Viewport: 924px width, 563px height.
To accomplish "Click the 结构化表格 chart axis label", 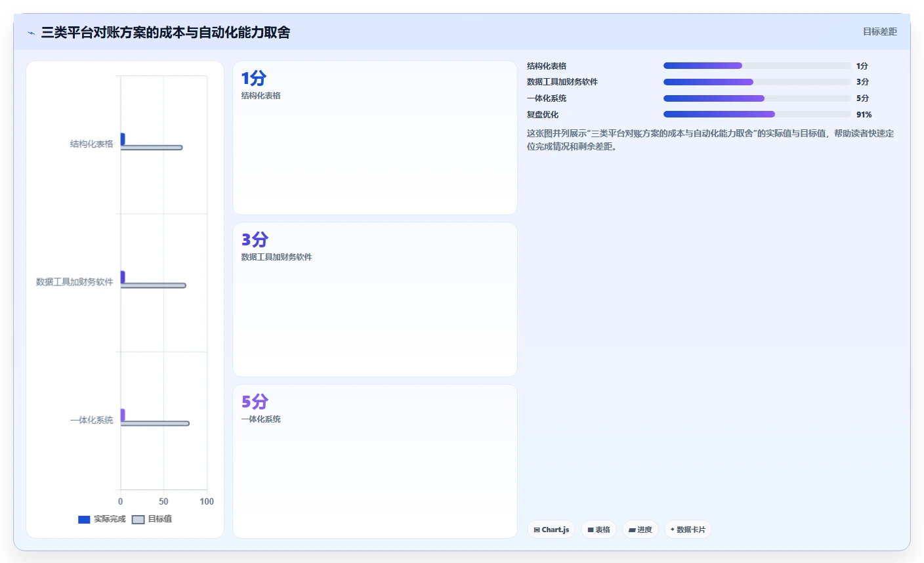I will point(92,144).
